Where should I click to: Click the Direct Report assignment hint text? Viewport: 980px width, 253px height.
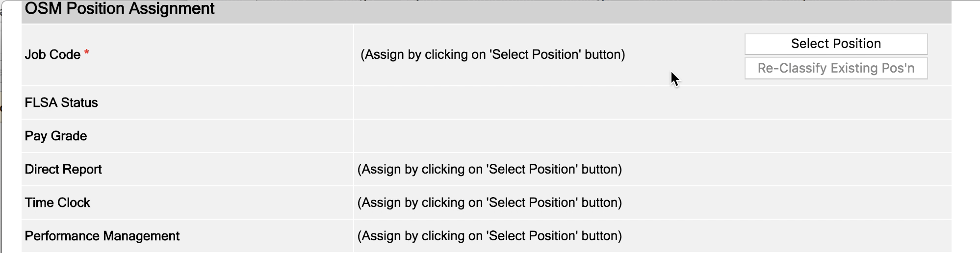pos(490,169)
